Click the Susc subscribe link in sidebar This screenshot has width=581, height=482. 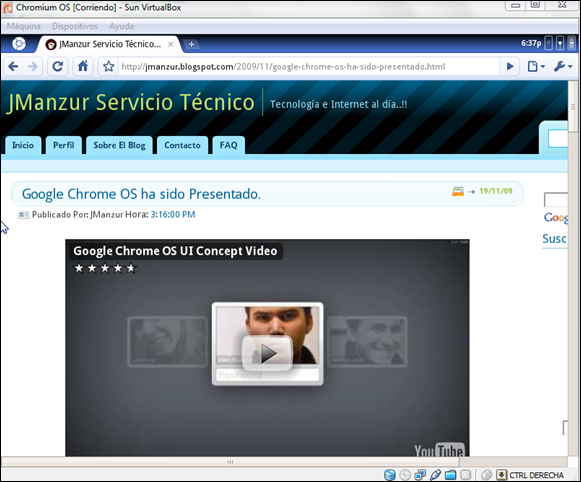(554, 239)
